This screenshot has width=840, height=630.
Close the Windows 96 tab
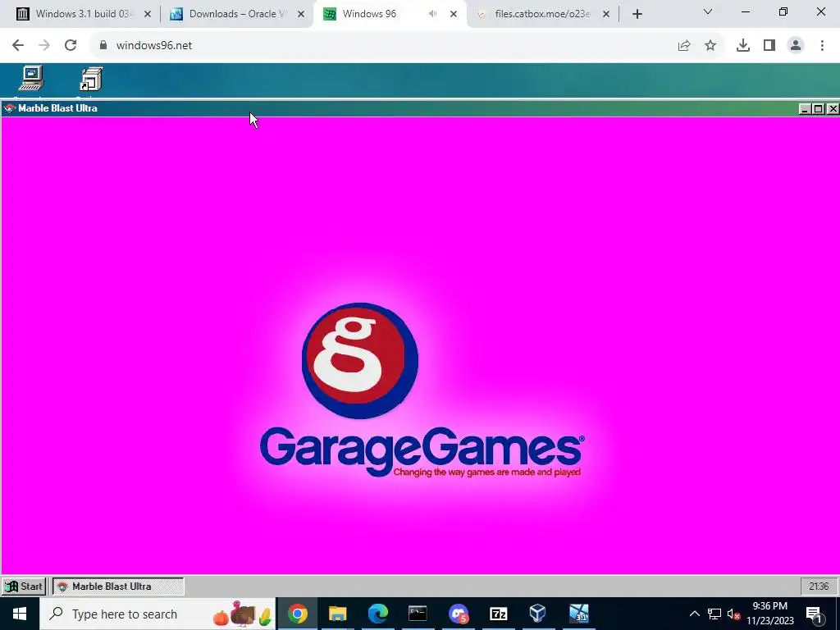pos(453,14)
